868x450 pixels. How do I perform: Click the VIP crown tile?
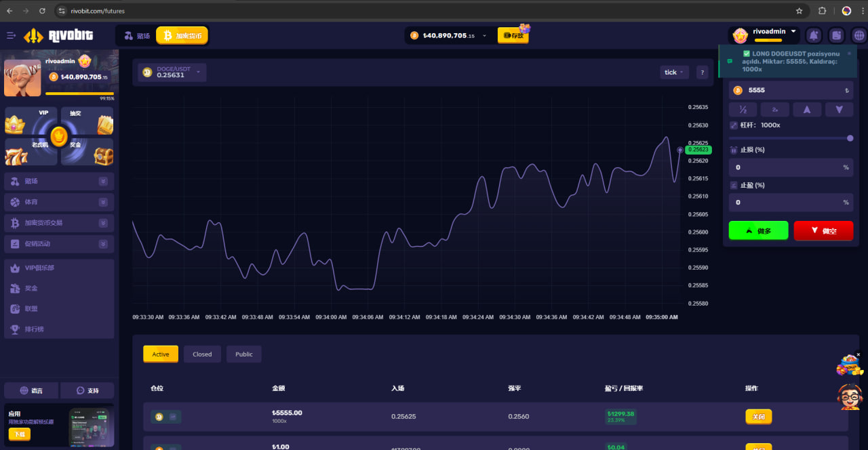31,121
